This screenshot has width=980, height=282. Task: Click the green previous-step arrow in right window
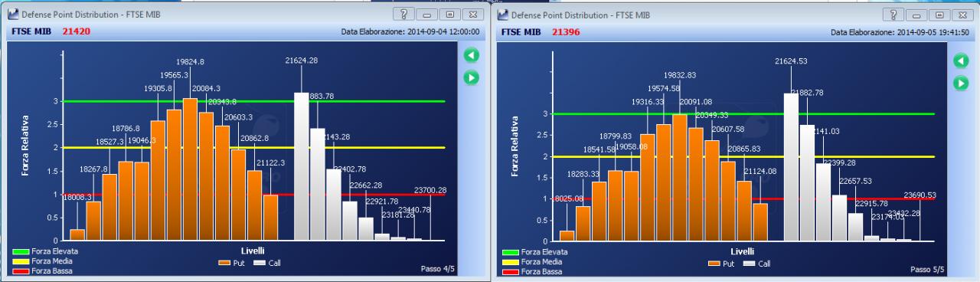tap(960, 61)
